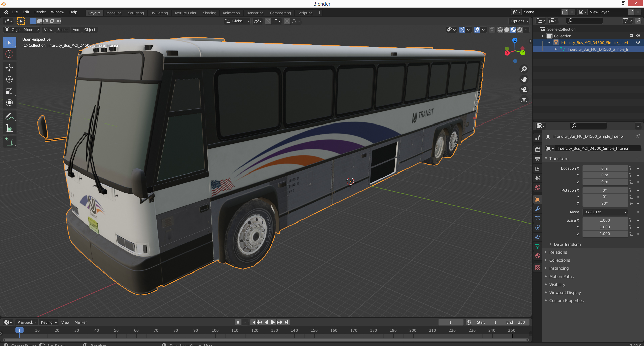
Task: Open Modifier properties wrench tab
Action: (x=538, y=209)
